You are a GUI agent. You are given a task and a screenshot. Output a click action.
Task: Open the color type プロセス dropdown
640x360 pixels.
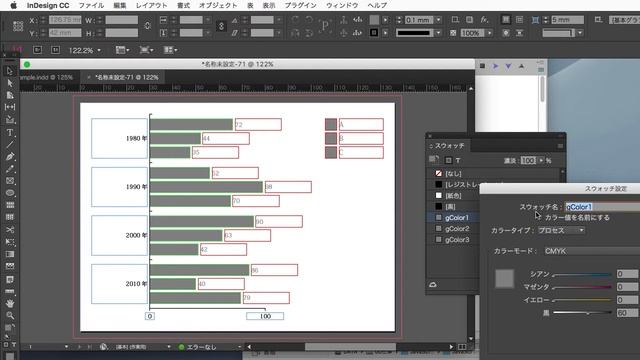(561, 230)
